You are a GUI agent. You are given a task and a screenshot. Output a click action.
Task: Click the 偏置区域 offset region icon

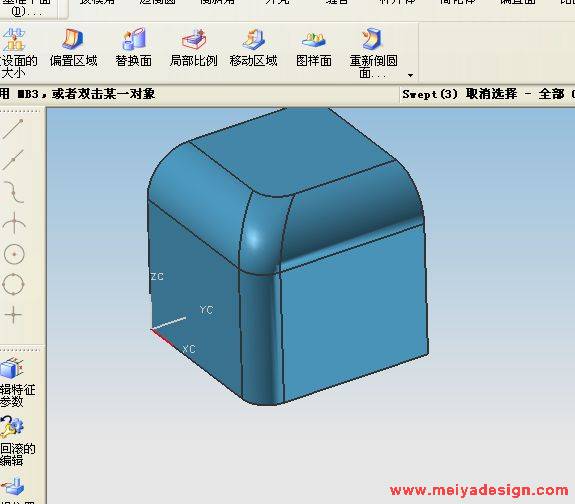point(73,47)
